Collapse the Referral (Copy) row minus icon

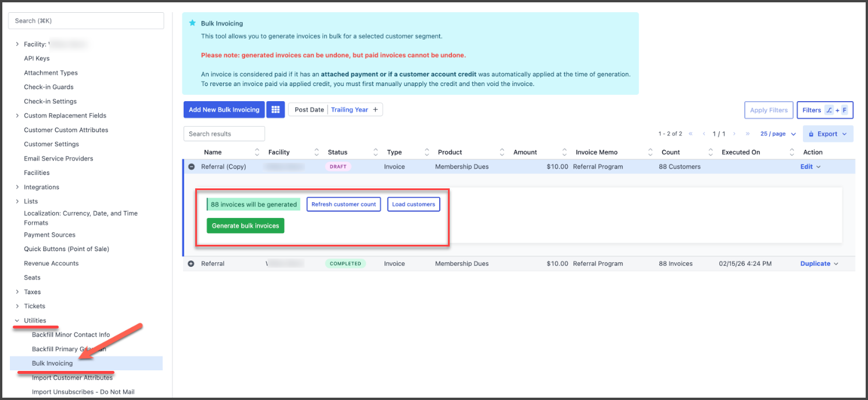(191, 167)
